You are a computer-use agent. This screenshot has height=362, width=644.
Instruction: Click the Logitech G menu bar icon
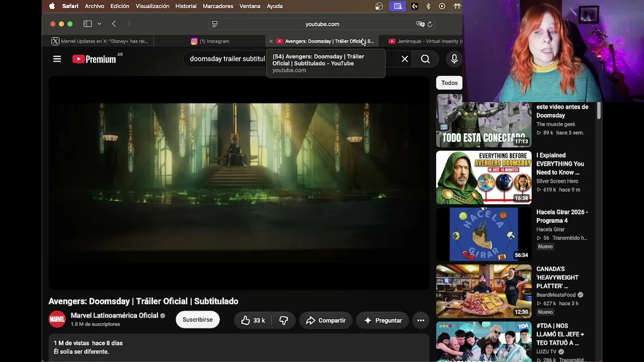[x=415, y=6]
